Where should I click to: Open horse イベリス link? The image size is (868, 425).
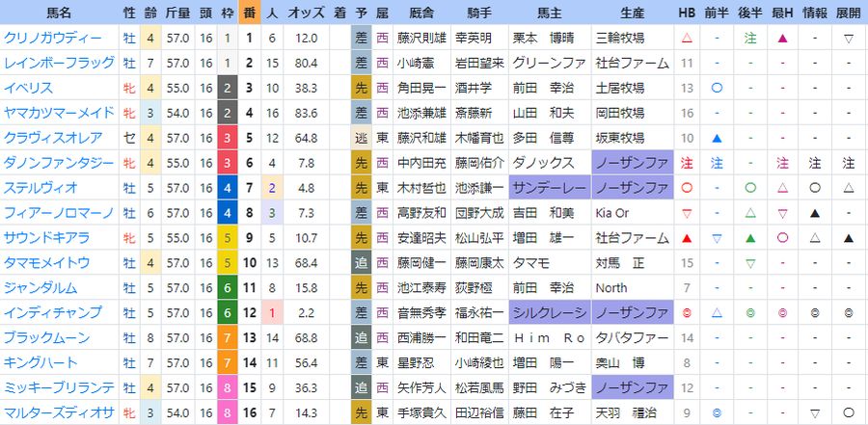pyautogui.click(x=28, y=88)
